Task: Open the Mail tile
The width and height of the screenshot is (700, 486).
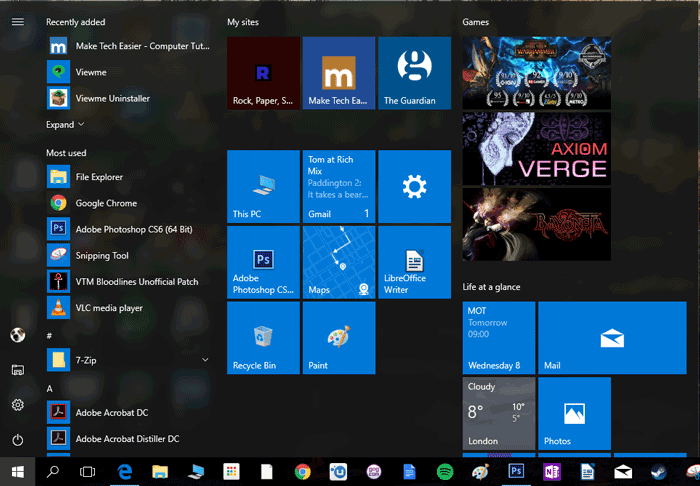Action: pyautogui.click(x=612, y=338)
